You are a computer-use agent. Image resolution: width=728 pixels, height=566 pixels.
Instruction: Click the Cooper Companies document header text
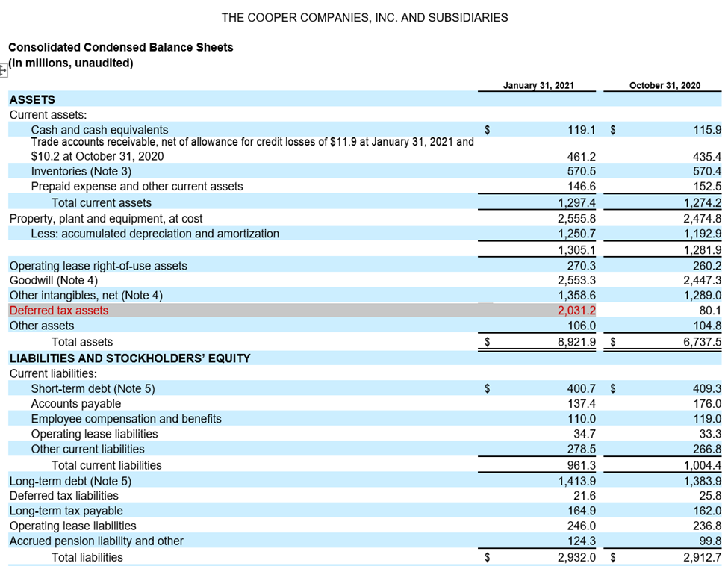click(x=364, y=17)
